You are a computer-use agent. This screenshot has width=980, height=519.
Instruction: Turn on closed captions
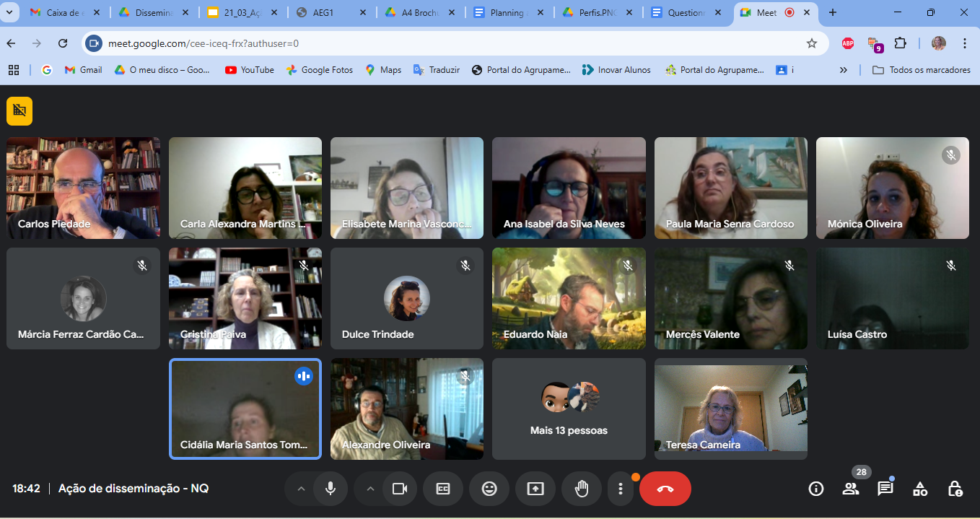tap(443, 489)
